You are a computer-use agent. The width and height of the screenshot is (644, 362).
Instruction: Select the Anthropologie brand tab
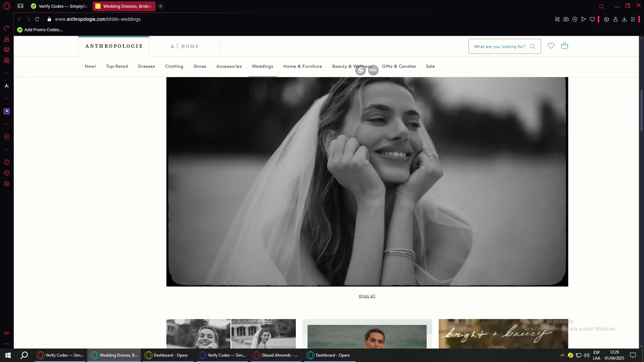click(x=114, y=46)
